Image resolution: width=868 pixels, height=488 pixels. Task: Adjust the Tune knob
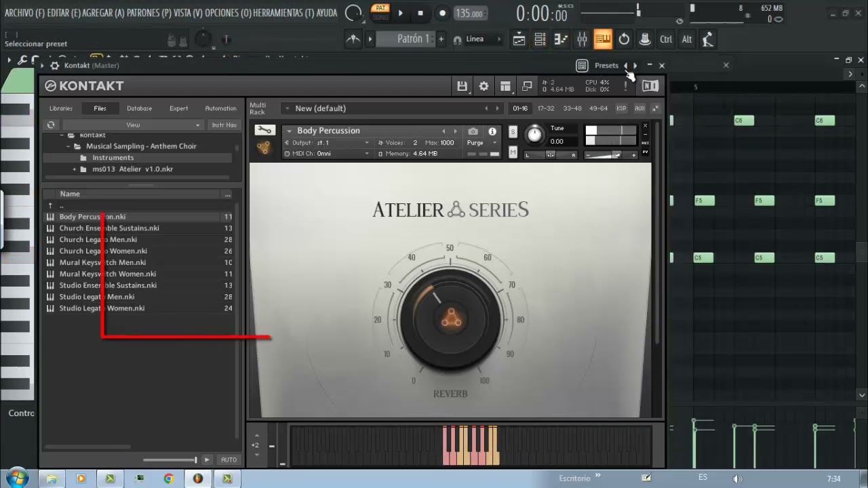535,134
